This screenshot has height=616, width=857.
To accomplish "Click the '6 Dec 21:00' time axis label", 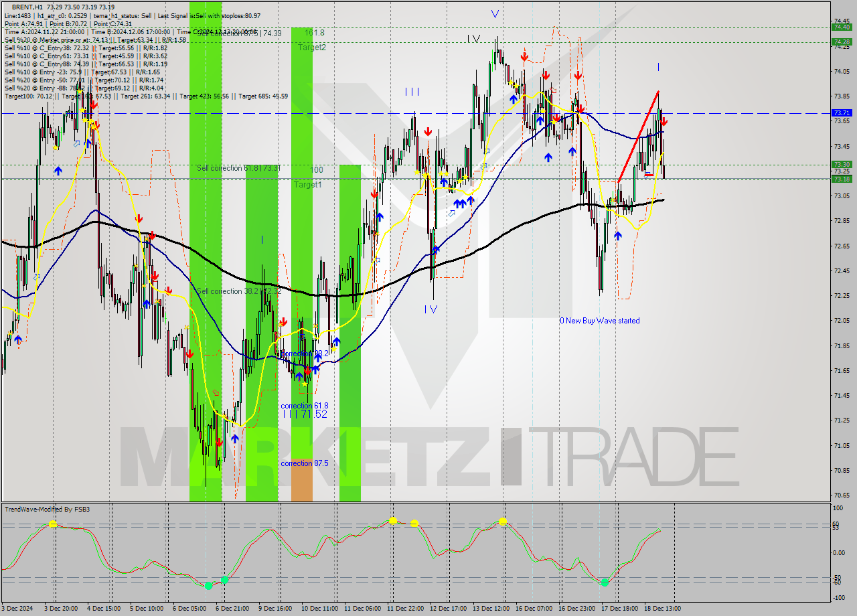I will pos(232,609).
